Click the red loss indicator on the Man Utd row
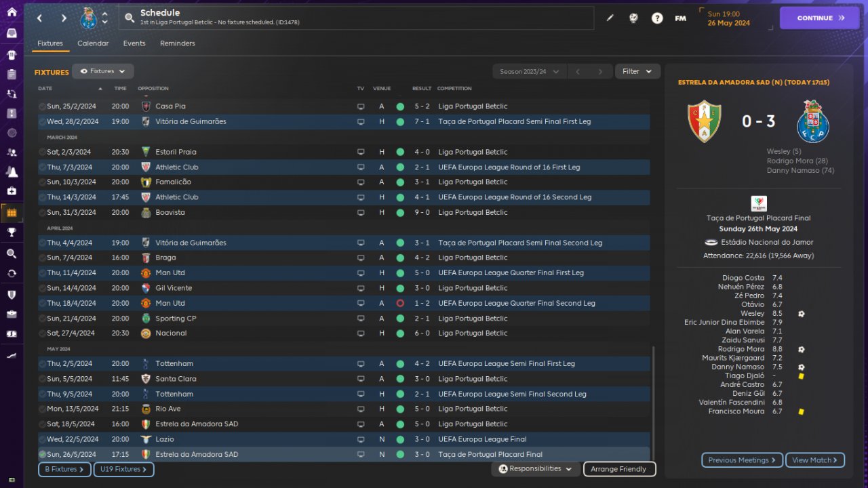Screen dimensions: 868x488 tap(400, 304)
